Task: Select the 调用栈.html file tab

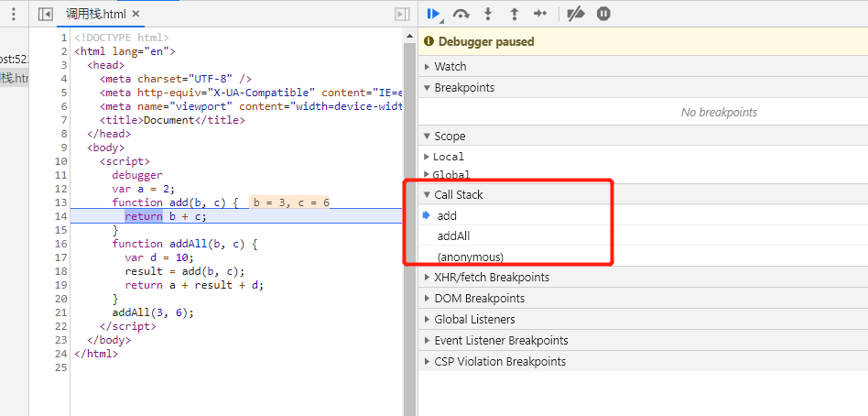Action: coord(96,14)
